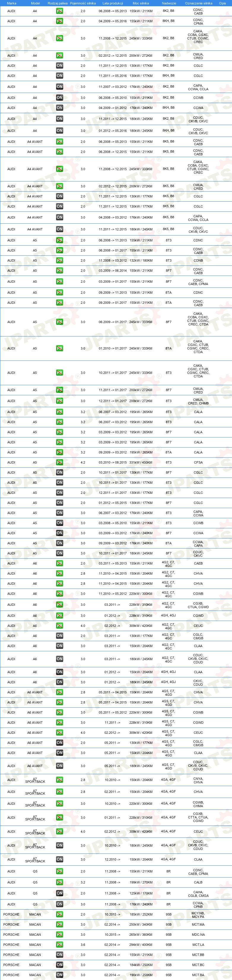The height and width of the screenshot is (980, 232).
Task: Click PB fuel icon in Macan 3.6 MCT.LA row
Action: pos(60,945)
